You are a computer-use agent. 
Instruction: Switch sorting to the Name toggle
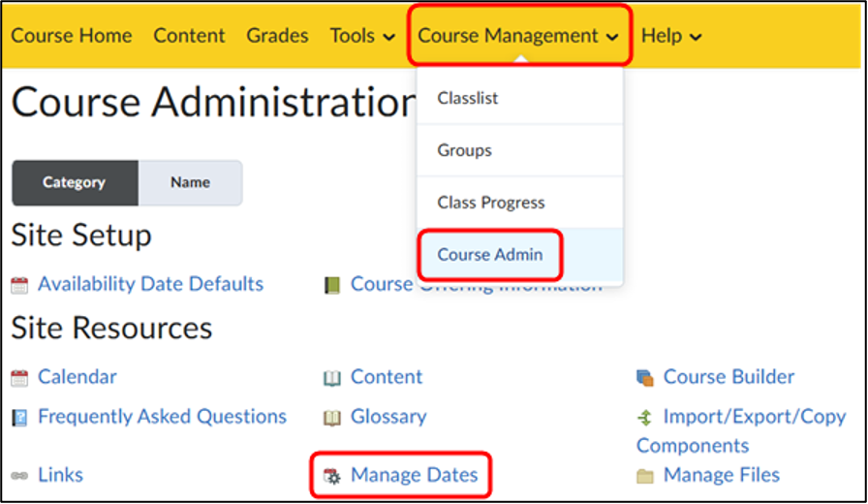pyautogui.click(x=191, y=183)
